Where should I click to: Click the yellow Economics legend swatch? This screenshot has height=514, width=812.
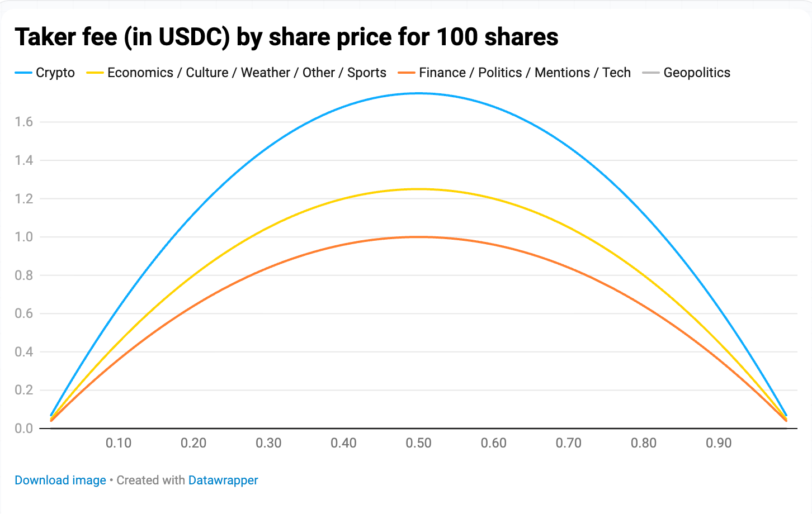pyautogui.click(x=95, y=73)
